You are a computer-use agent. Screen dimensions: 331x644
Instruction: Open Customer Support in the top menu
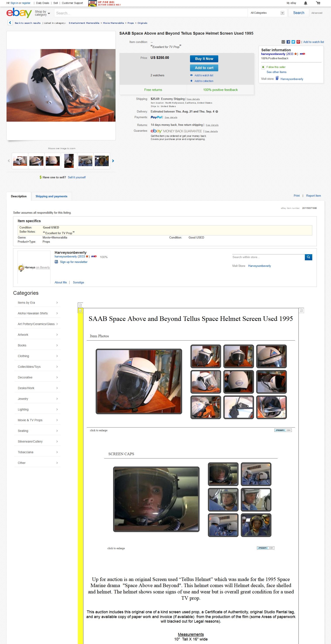click(72, 3)
